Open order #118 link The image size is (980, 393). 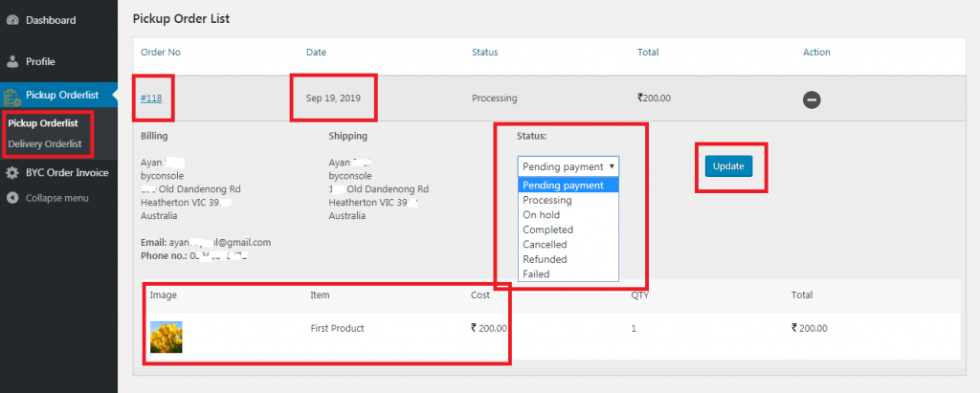pos(150,98)
